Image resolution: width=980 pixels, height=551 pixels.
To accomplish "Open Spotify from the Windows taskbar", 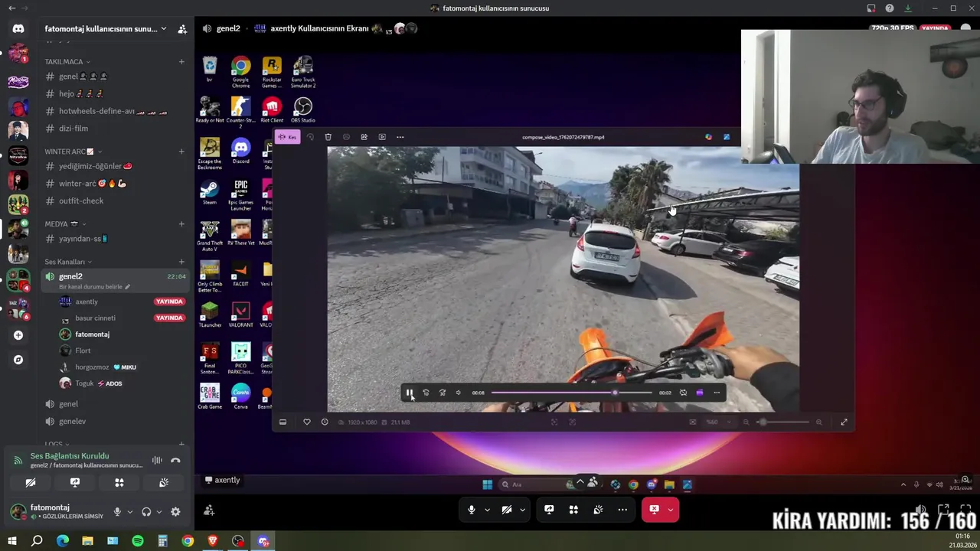I will click(x=138, y=541).
